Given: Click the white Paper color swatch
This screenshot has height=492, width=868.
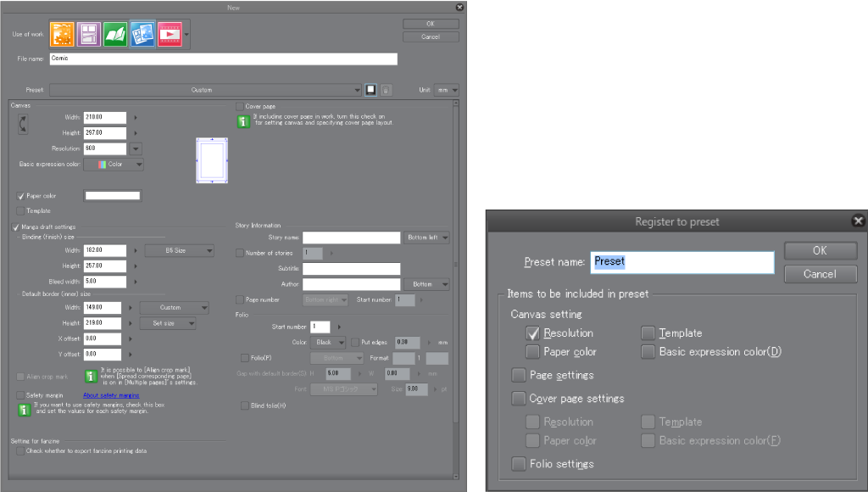Looking at the screenshot, I should 112,196.
